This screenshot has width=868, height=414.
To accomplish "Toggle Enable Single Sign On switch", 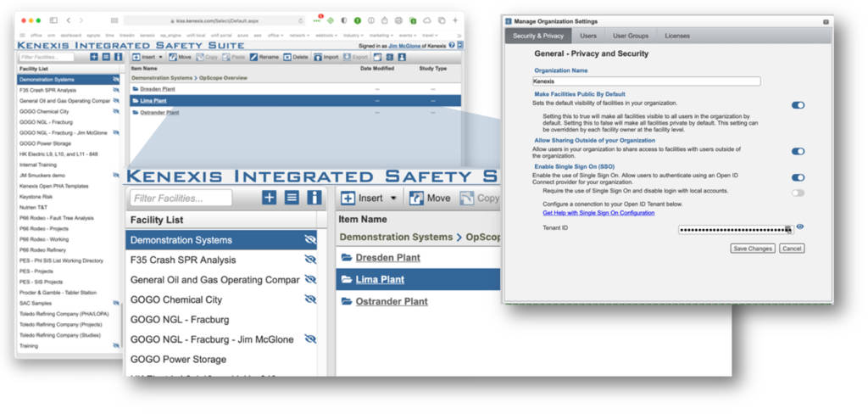I will 798,177.
